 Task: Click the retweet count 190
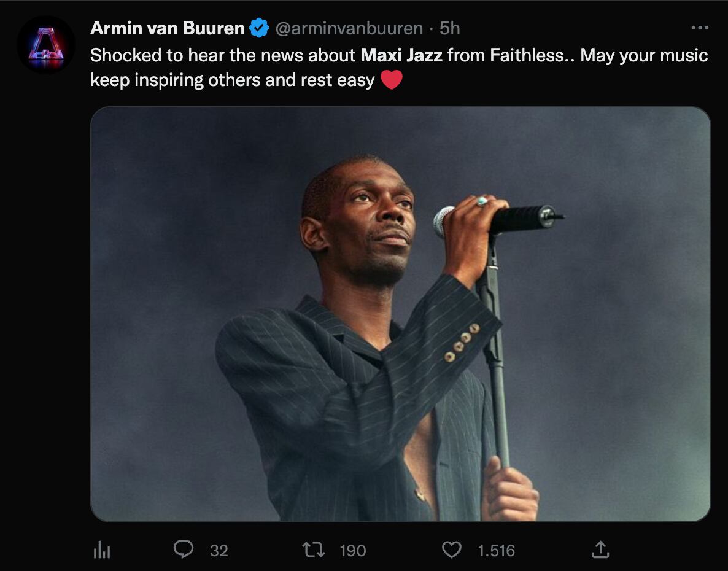(352, 551)
